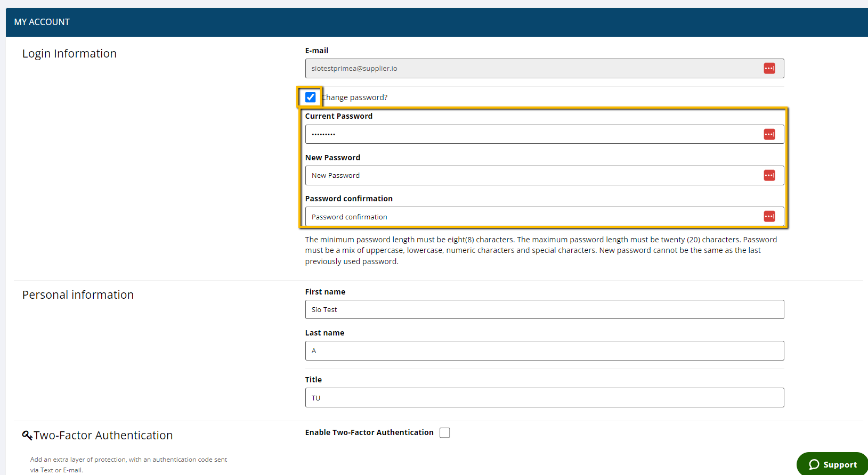Click the password manager icon in Password confirmation field
This screenshot has height=475, width=868.
[x=769, y=216]
